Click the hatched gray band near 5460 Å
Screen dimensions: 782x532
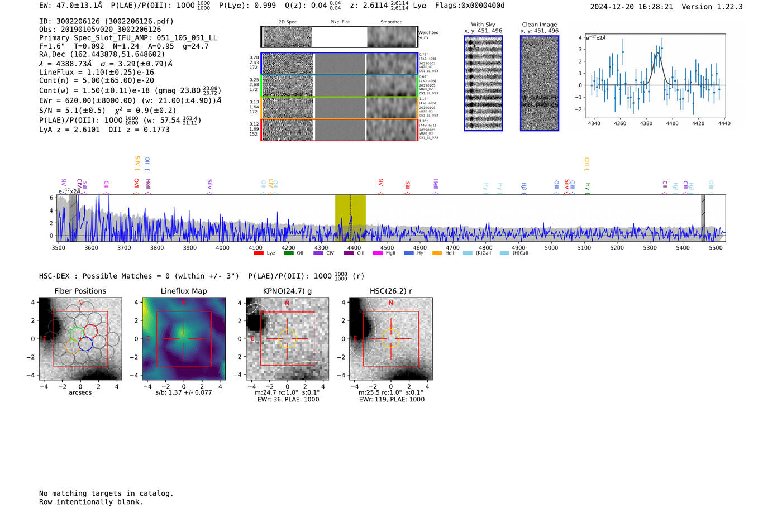pos(703,218)
